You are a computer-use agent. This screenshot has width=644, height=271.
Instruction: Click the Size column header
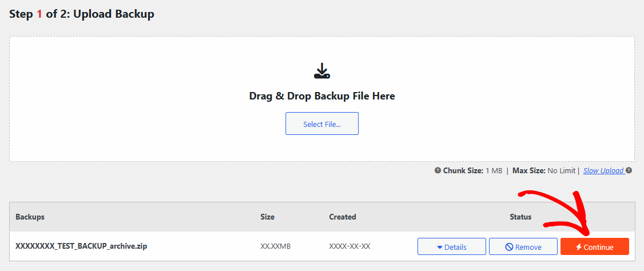coord(267,217)
